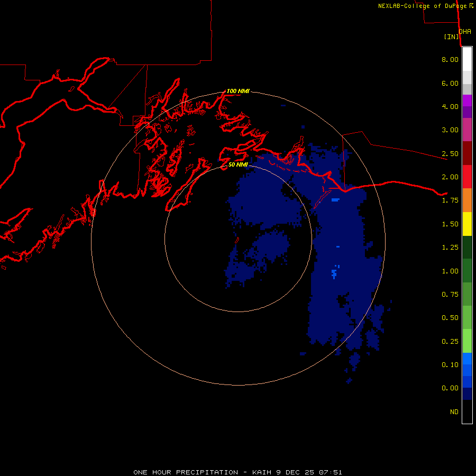
Task: Pick the pink swatch beside 3.00
Action: [467, 130]
